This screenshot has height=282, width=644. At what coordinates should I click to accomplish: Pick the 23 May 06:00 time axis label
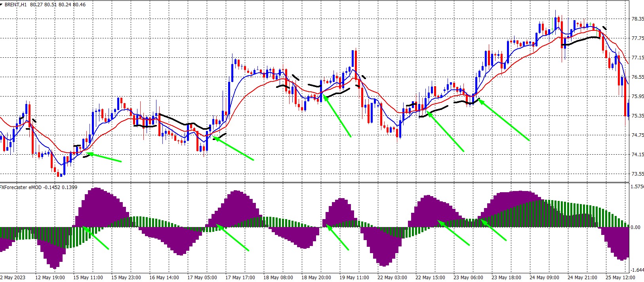(468, 278)
